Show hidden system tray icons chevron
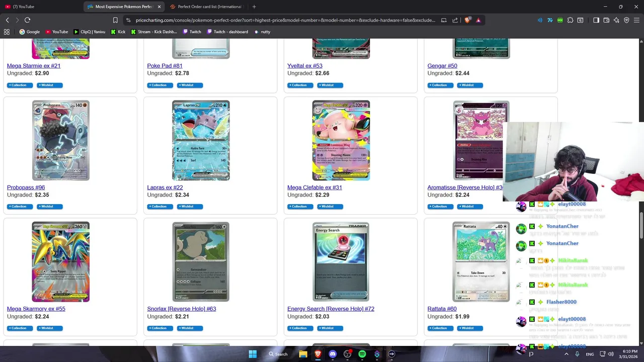The image size is (644, 362). pyautogui.click(x=566, y=354)
